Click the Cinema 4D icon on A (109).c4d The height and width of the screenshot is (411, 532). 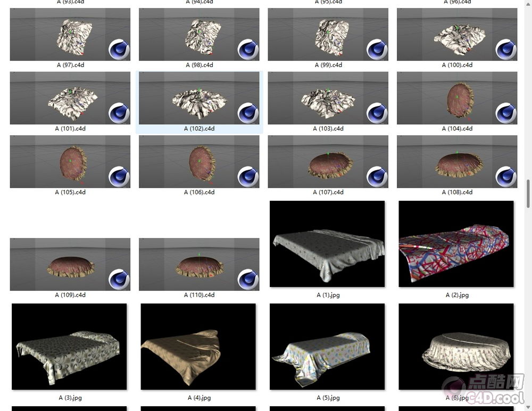119,279
